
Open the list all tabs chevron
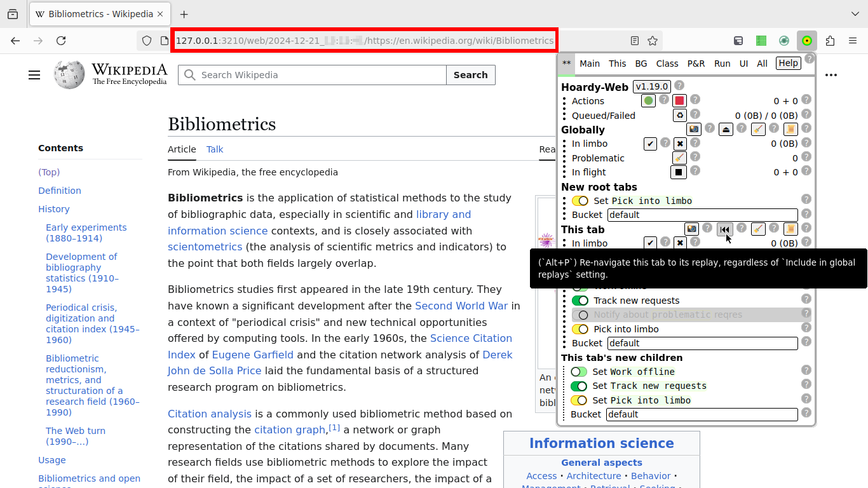(x=855, y=14)
